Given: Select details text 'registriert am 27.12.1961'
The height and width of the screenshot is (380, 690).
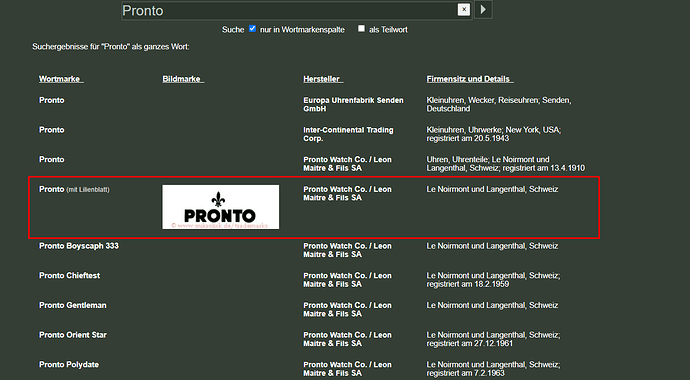Looking at the screenshot, I should point(470,343).
